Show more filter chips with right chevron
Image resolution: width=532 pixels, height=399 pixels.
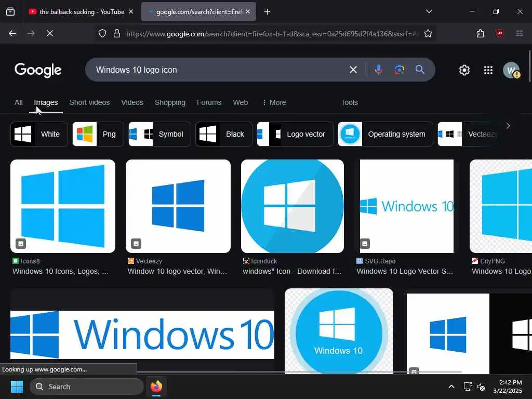(x=508, y=126)
